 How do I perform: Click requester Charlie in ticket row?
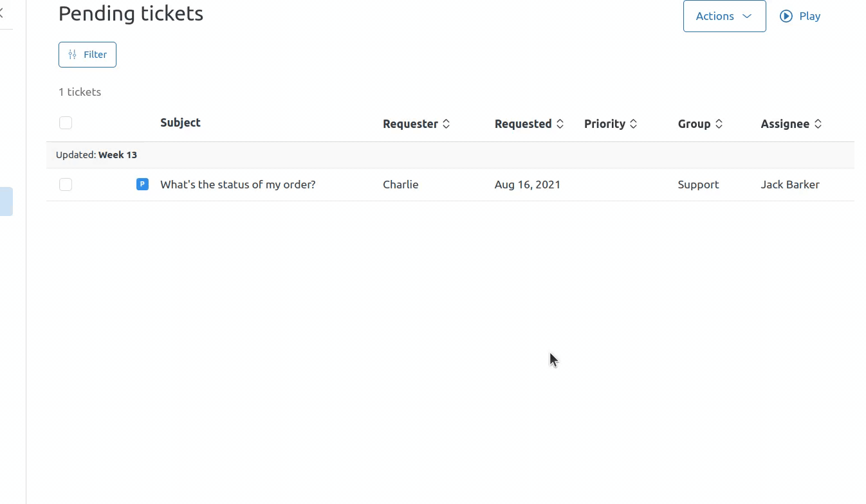pos(400,184)
